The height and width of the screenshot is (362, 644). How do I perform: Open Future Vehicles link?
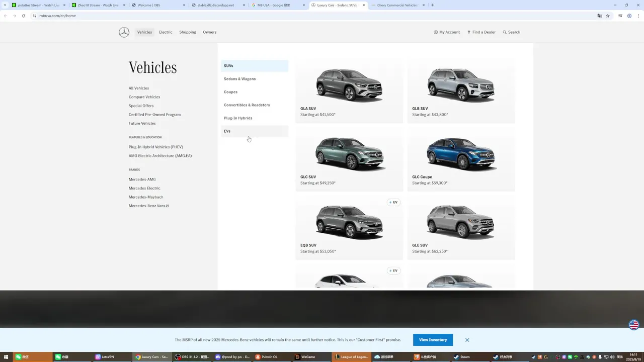pos(142,123)
